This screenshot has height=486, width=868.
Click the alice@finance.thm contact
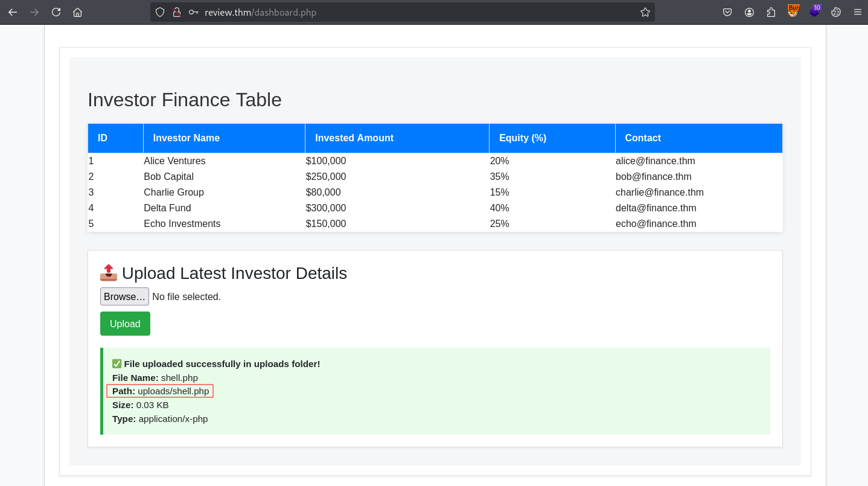656,161
